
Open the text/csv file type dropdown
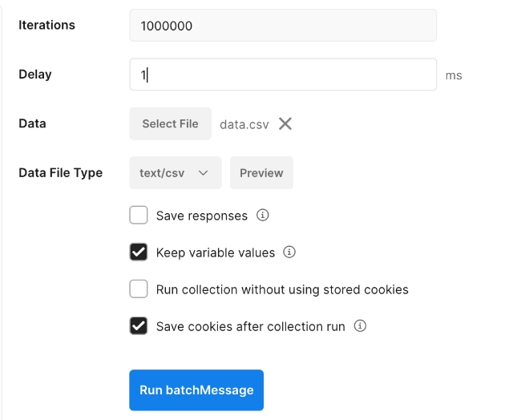[176, 173]
